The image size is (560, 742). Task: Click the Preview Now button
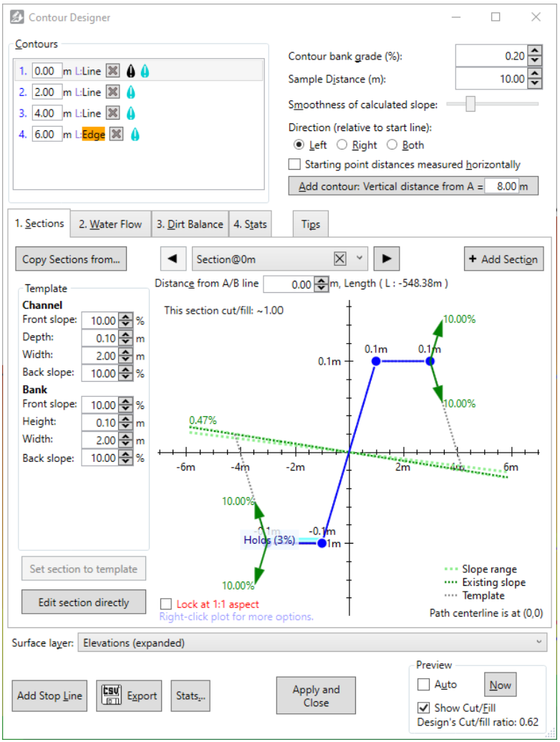(x=500, y=685)
